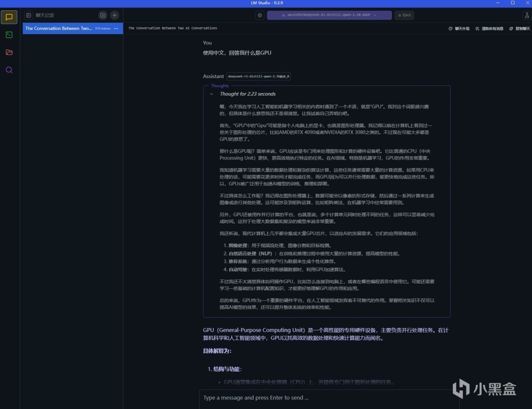Screen dimensions: 532x409
Task: Toggle the chat history sidebar panel icon
Action: coord(29,15)
